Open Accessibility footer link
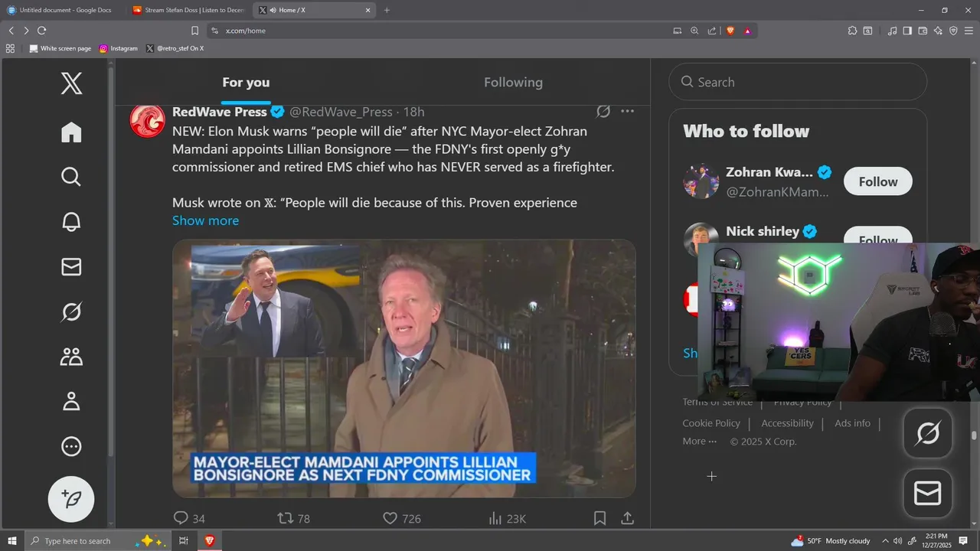 [787, 423]
